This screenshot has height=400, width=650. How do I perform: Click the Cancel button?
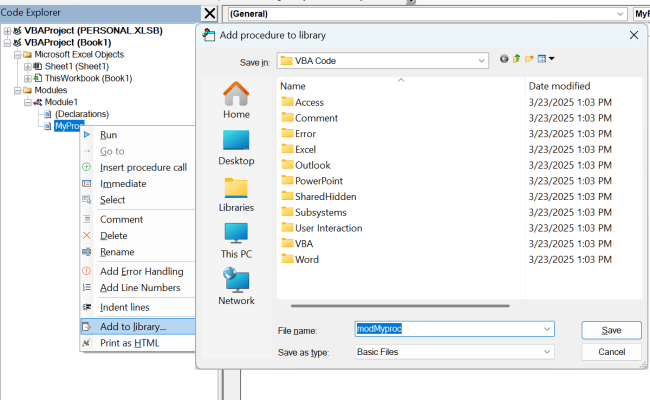[611, 352]
